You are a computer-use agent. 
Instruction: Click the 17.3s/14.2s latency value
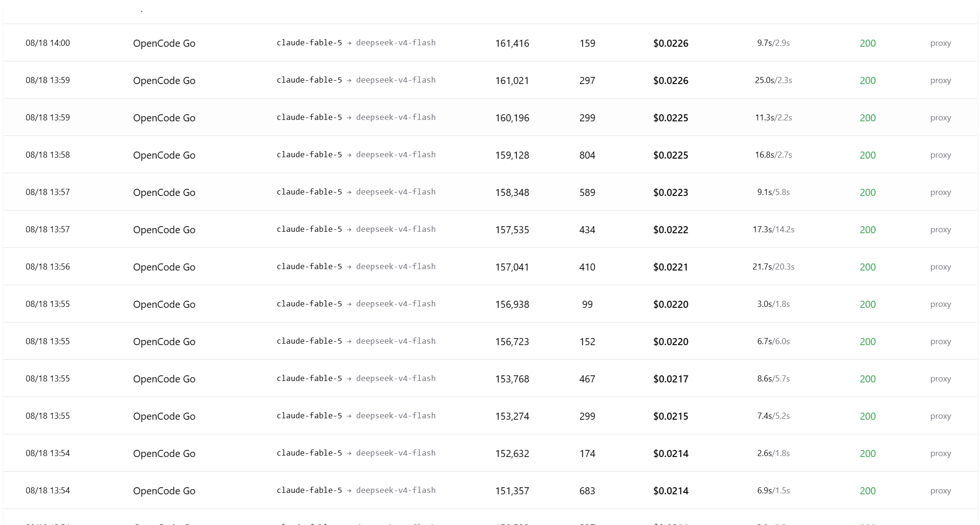pyautogui.click(x=774, y=229)
